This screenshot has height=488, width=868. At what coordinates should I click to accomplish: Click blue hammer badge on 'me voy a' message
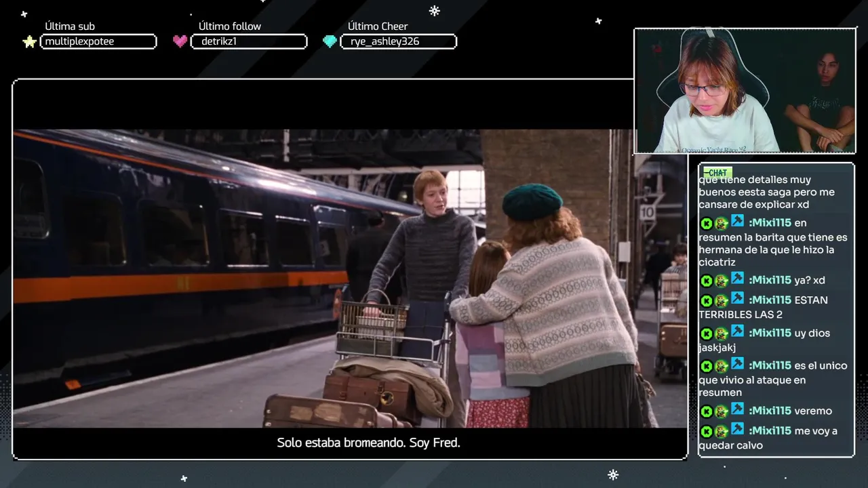click(738, 429)
